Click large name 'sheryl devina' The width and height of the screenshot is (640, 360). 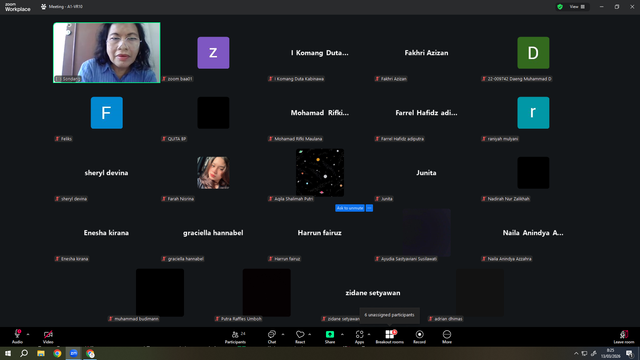107,173
